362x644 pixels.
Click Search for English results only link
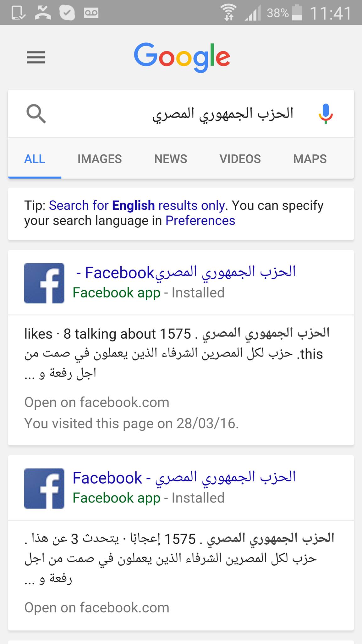137,206
